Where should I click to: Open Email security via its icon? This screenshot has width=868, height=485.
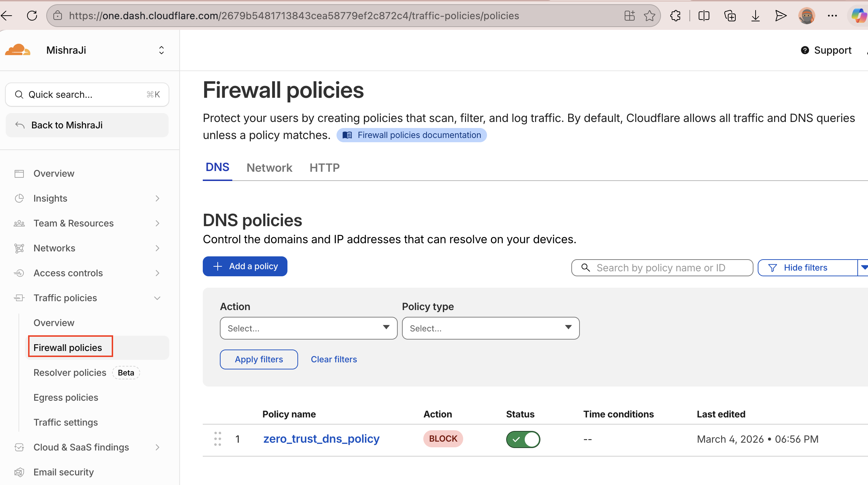coord(20,472)
